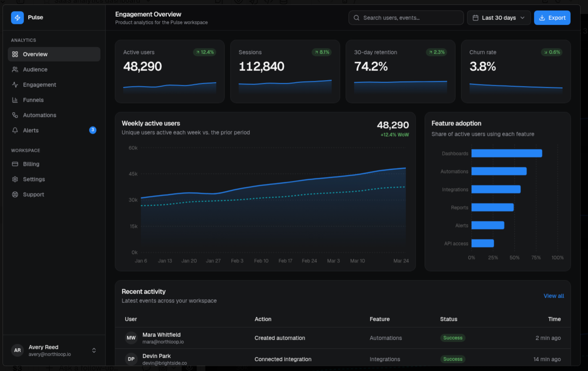This screenshot has height=371, width=588.
Task: Open the Funnels section
Action: (x=54, y=100)
